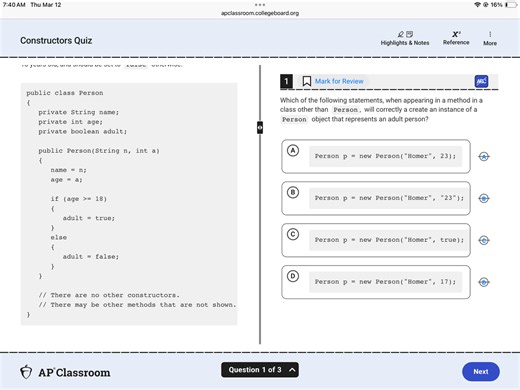
Task: Tap the apclassroom.collegeboard.org address bar
Action: click(260, 13)
